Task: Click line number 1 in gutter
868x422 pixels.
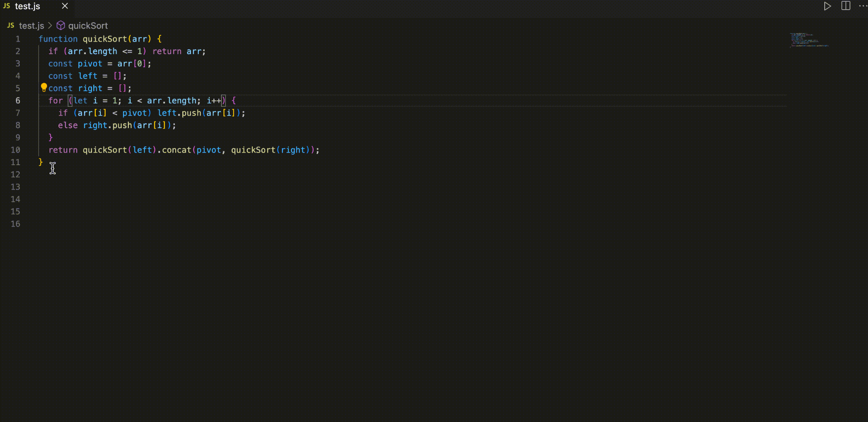Action: coord(18,39)
